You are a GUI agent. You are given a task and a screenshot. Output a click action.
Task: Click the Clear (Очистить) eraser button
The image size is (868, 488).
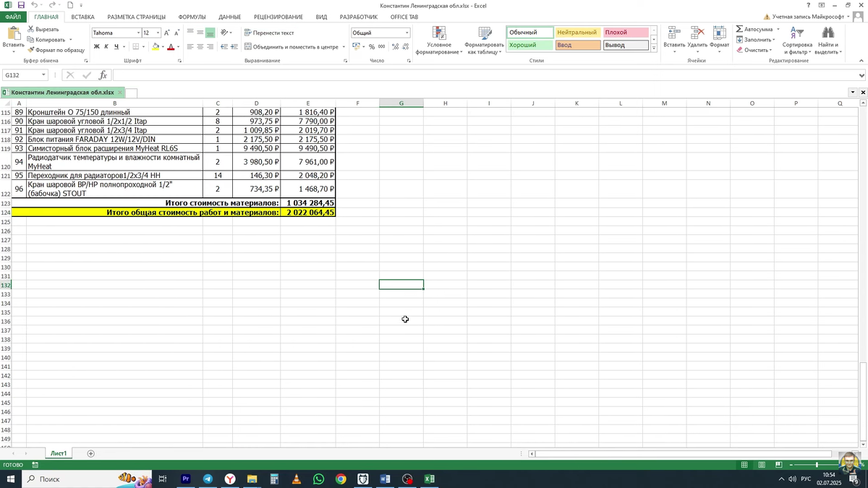pos(754,50)
